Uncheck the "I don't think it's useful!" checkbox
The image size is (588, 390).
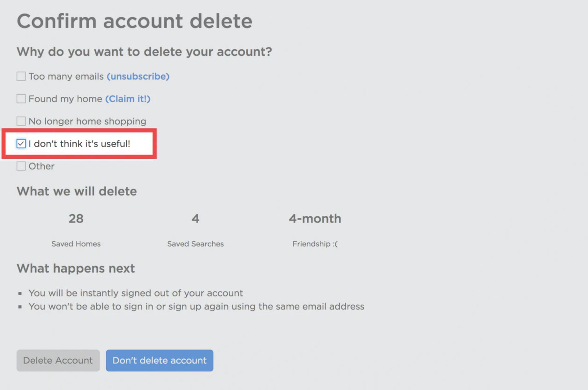point(21,144)
